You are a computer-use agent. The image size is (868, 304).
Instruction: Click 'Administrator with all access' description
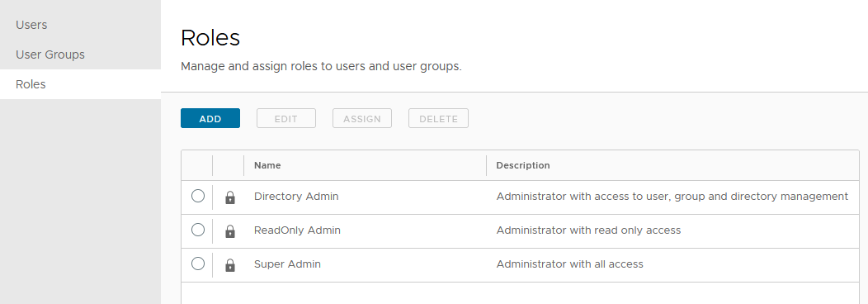pyautogui.click(x=569, y=264)
